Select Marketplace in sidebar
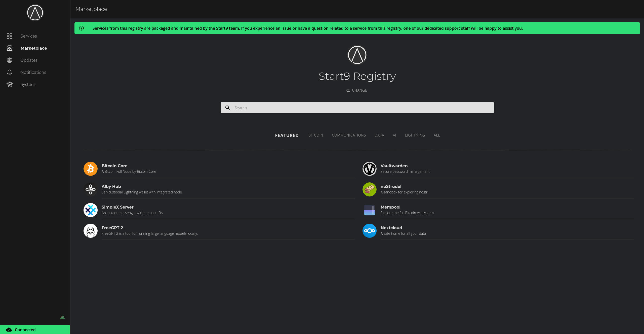The width and height of the screenshot is (644, 334). tap(34, 48)
